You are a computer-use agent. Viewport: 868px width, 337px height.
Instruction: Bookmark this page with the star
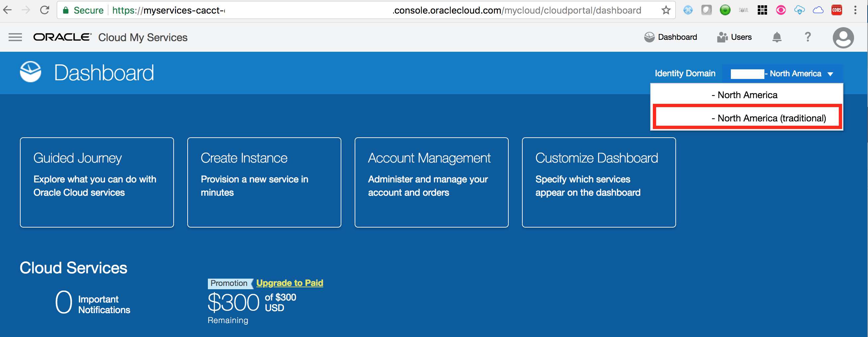[666, 10]
